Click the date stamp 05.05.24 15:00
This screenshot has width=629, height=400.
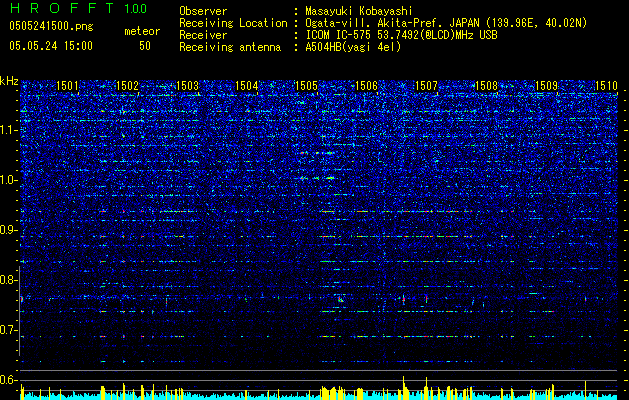(x=51, y=46)
